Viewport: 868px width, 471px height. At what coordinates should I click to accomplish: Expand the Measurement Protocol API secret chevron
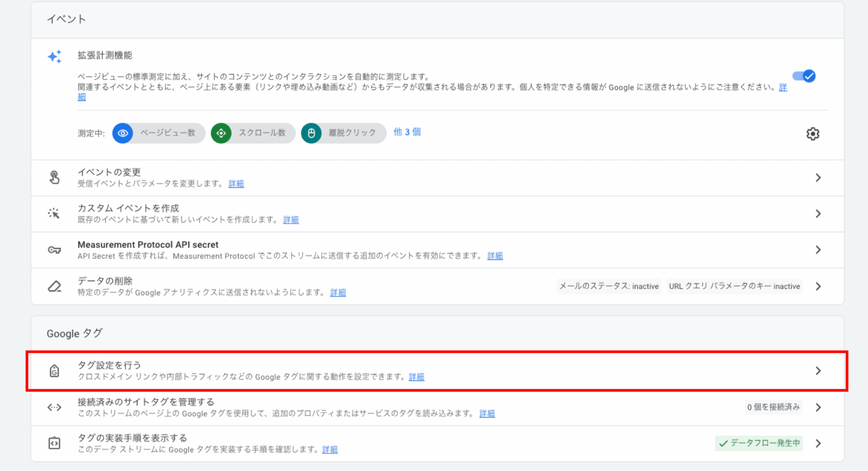coord(818,250)
